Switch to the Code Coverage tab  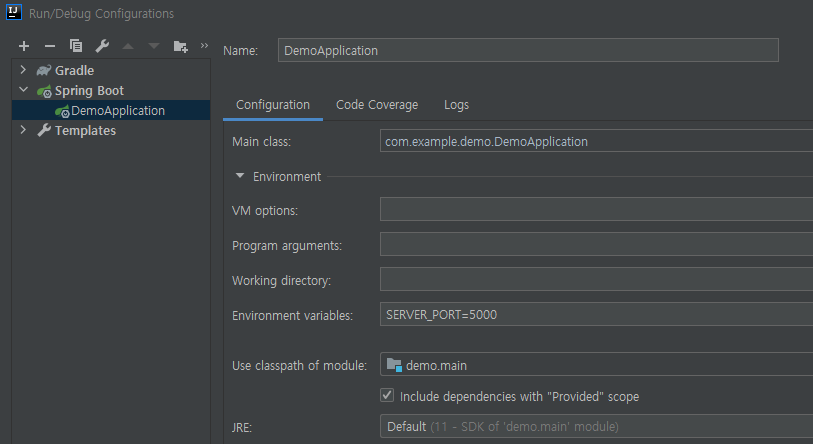376,105
